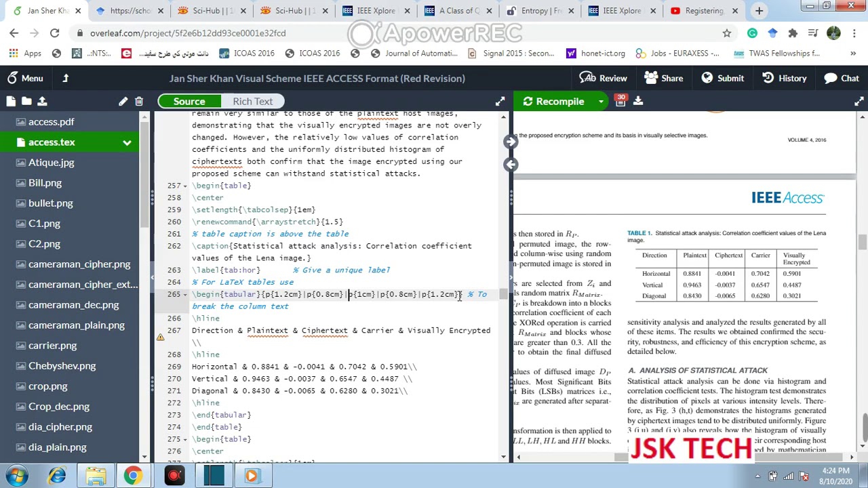The width and height of the screenshot is (868, 488).
Task: Click warning icon on line 267
Action: point(161,337)
